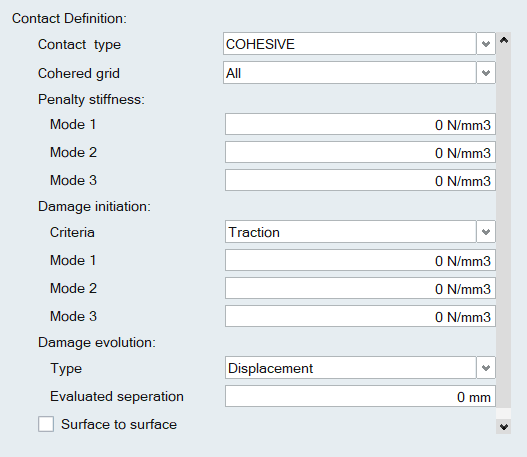Click the scrollbar down arrow
Viewport: 527px width, 457px height.
click(x=503, y=427)
